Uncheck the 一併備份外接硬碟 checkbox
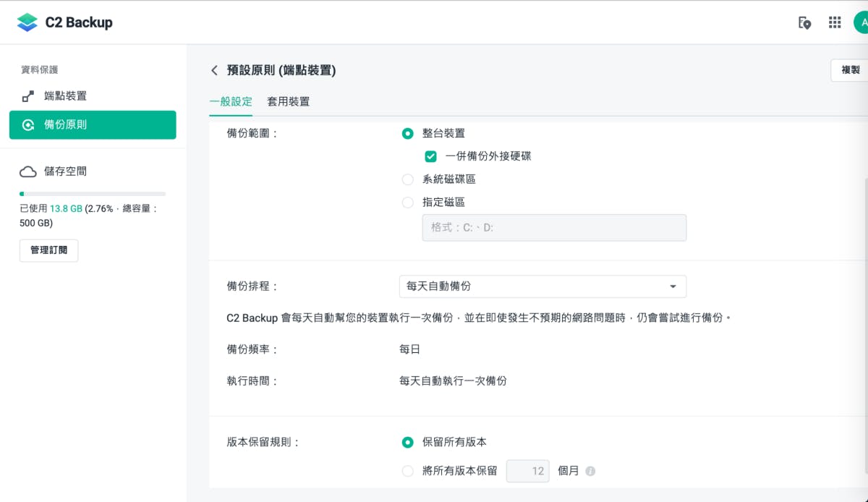The width and height of the screenshot is (868, 502). tap(430, 156)
